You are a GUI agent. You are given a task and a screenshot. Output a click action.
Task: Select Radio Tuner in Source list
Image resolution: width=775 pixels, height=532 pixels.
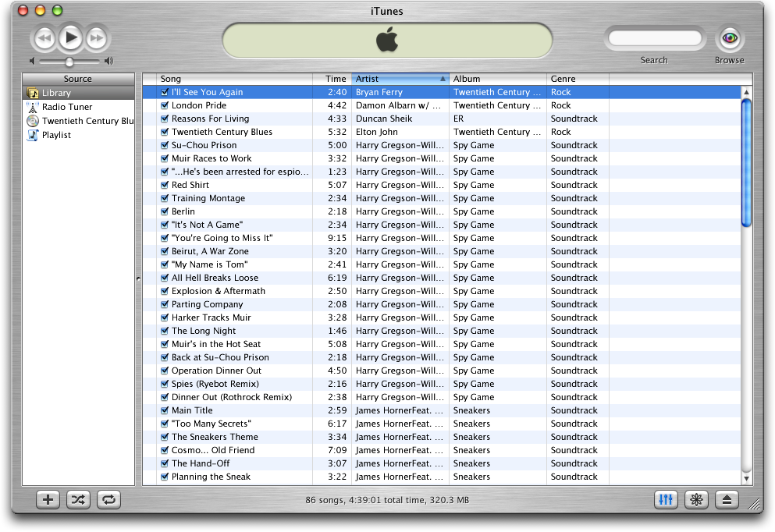point(67,107)
